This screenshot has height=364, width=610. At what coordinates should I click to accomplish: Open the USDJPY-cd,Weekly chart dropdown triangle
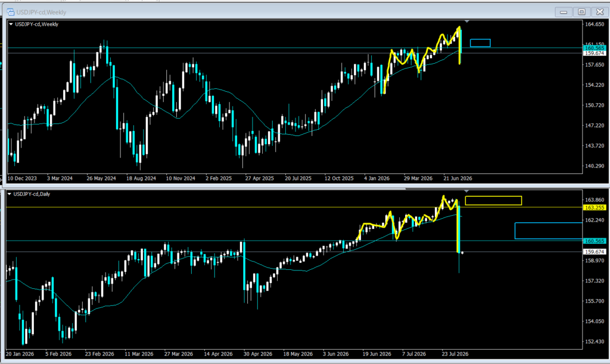coord(11,24)
